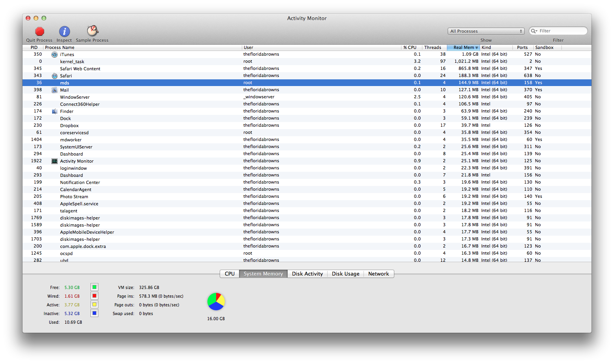Select the coreservicesd process
This screenshot has width=614, height=364.
pos(307,133)
